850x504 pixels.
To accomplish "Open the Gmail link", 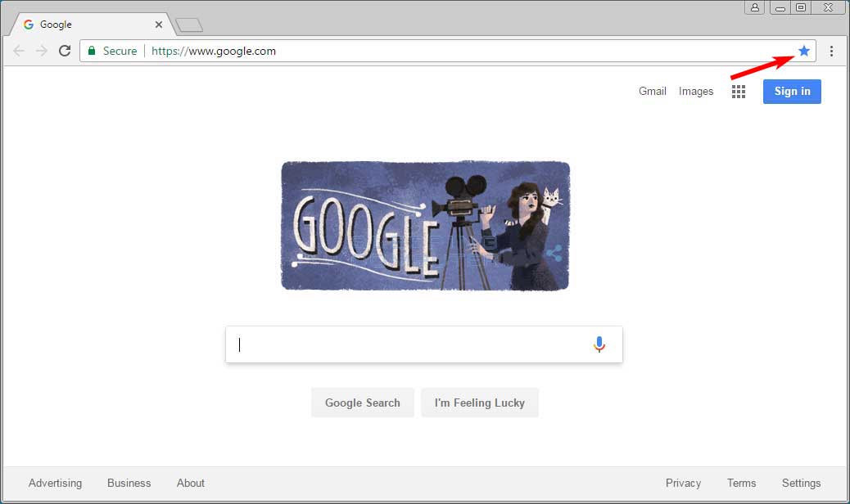I will point(652,91).
